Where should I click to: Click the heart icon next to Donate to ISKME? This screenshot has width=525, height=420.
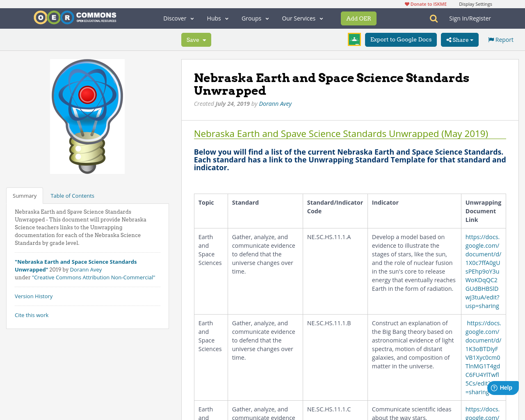407,3
